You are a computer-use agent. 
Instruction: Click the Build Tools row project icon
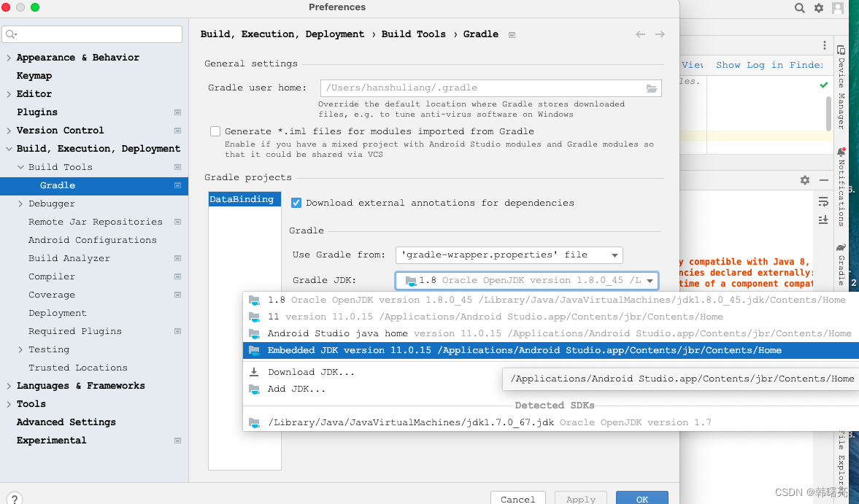177,167
